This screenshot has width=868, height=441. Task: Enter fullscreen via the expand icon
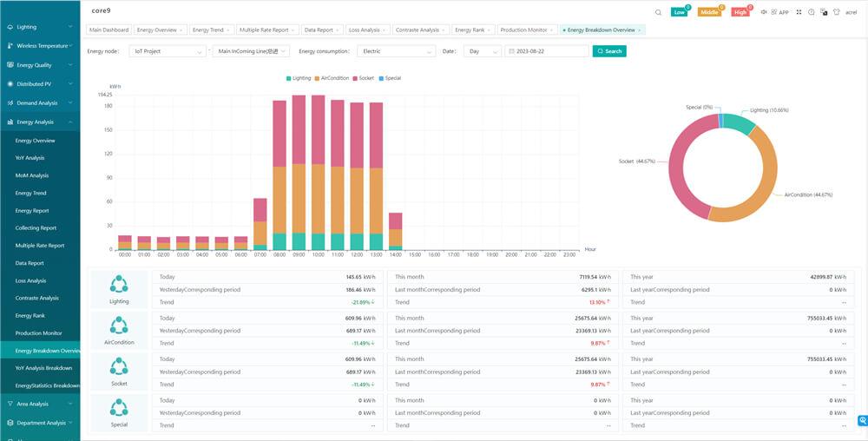point(799,12)
